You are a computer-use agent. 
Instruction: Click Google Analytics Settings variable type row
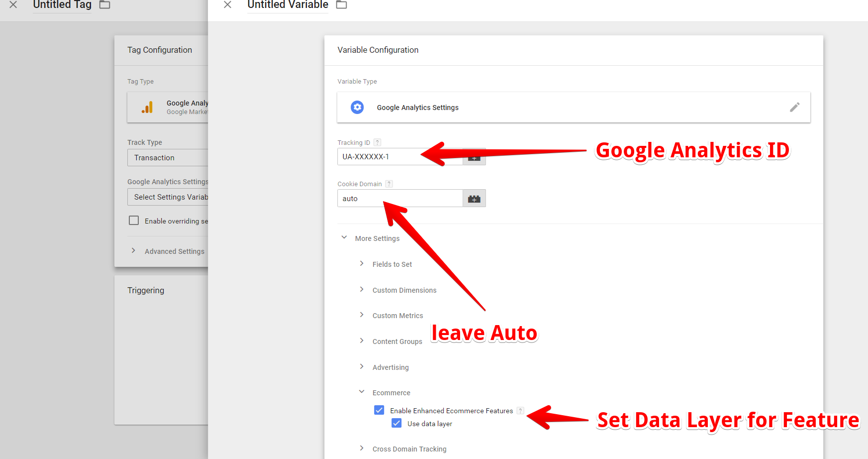[574, 107]
